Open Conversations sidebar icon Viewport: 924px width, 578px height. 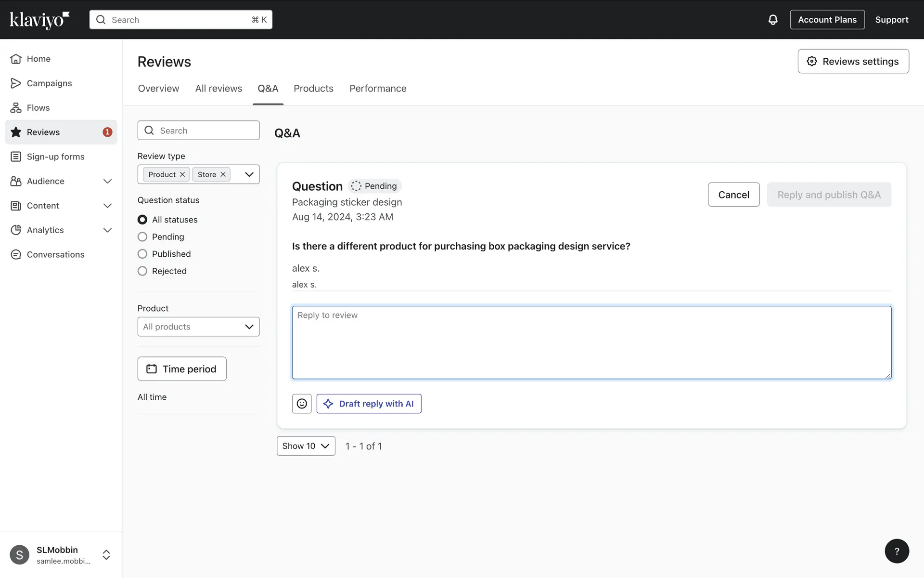pos(16,254)
